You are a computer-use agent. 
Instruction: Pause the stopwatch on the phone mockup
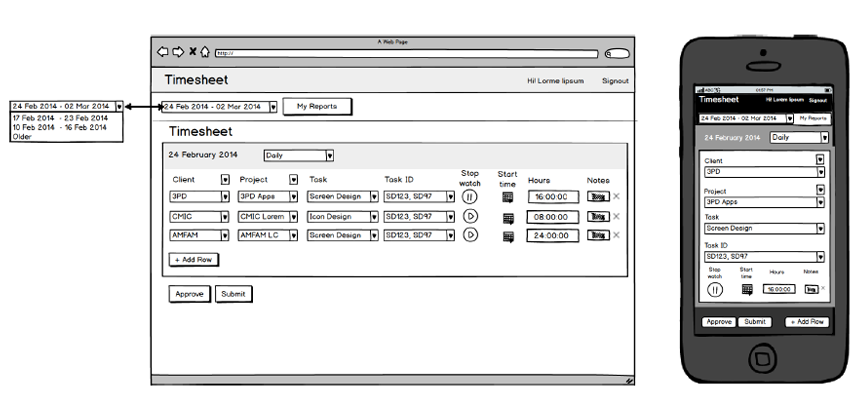point(715,289)
